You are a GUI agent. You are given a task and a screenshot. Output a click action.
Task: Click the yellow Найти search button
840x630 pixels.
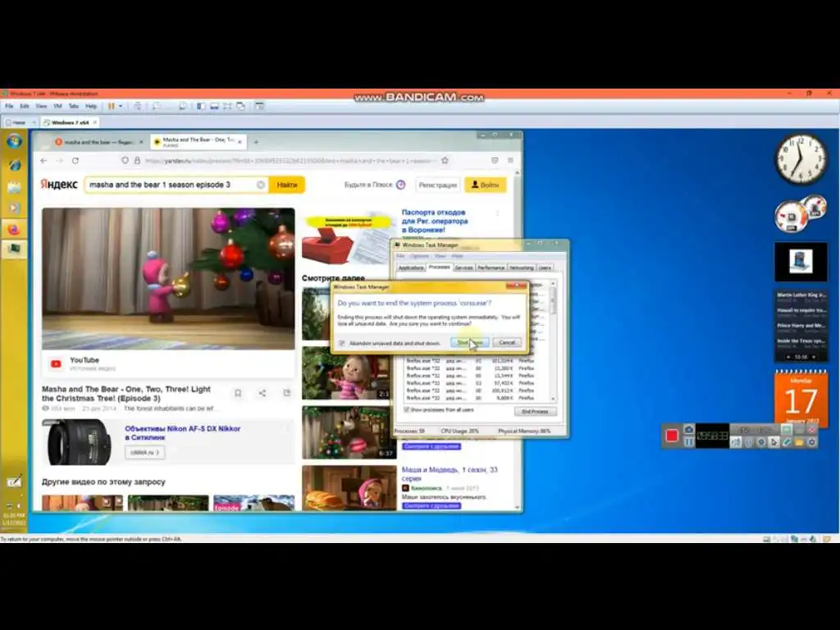point(287,185)
